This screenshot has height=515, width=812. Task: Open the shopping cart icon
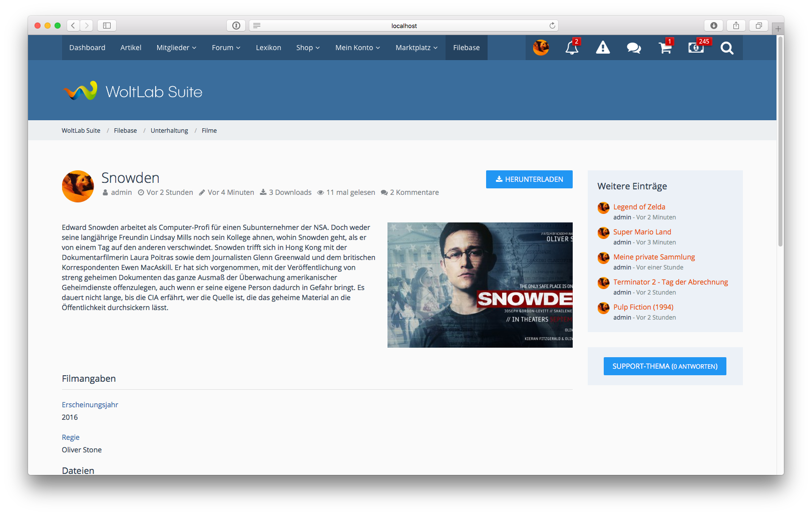click(665, 48)
